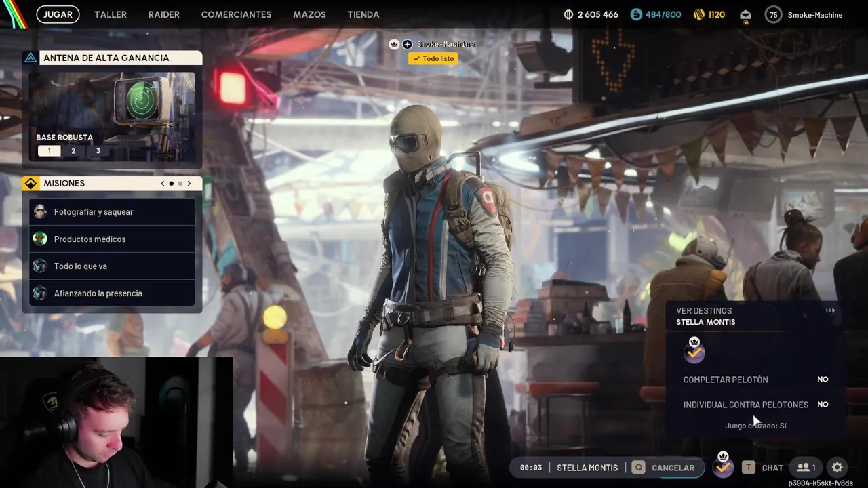This screenshot has height=488, width=868.
Task: Click avatar icon of Fotografiar y saquear
Action: click(40, 212)
